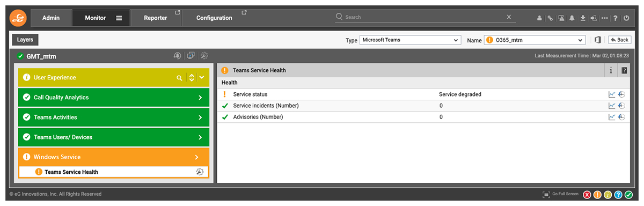Select the Layers tab

tap(25, 40)
